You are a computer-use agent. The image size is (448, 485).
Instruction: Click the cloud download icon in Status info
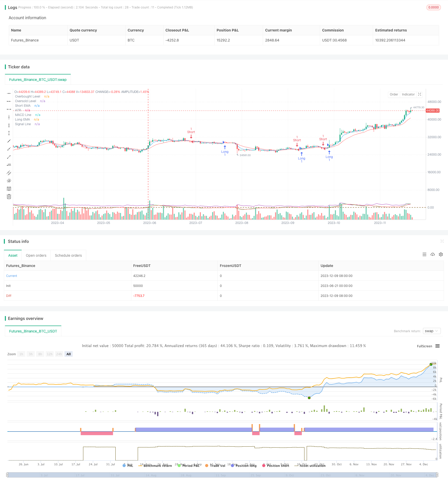(x=433, y=254)
